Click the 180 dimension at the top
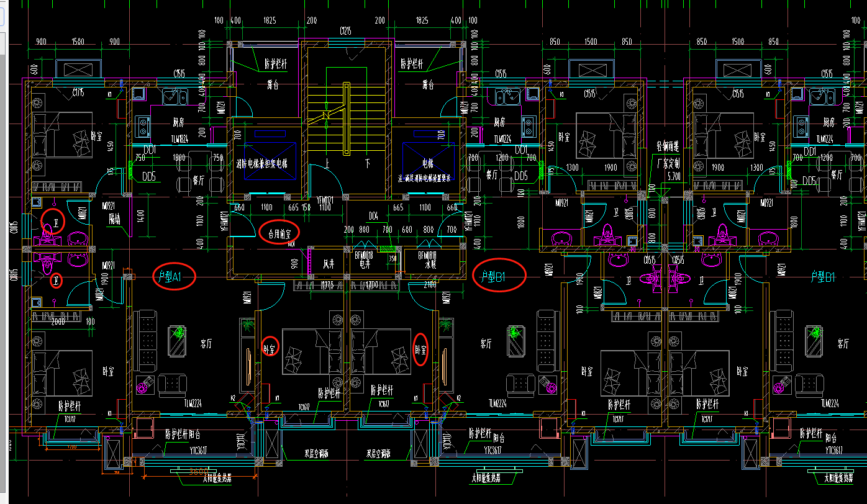867x504 pixels. [x=218, y=21]
